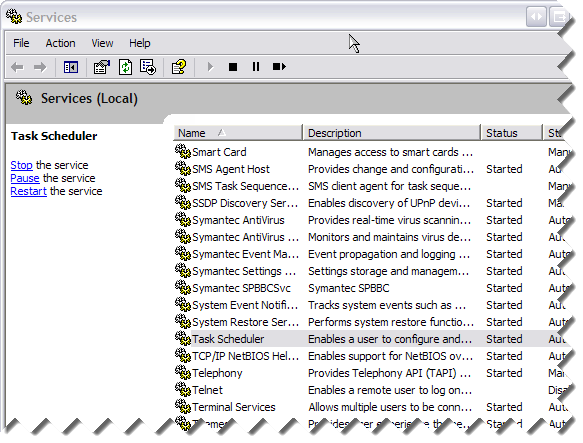
Task: Click the Task Scheduler heading in left pane
Action: tap(54, 136)
